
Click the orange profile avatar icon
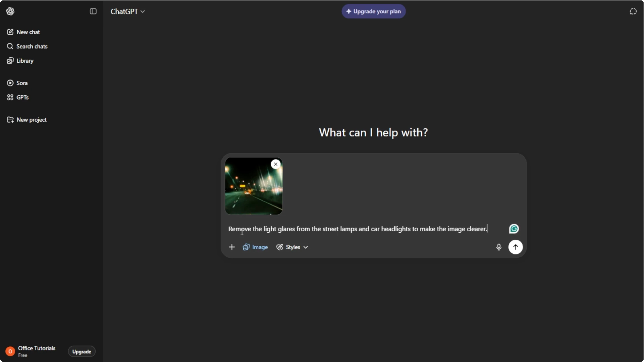[10, 351]
